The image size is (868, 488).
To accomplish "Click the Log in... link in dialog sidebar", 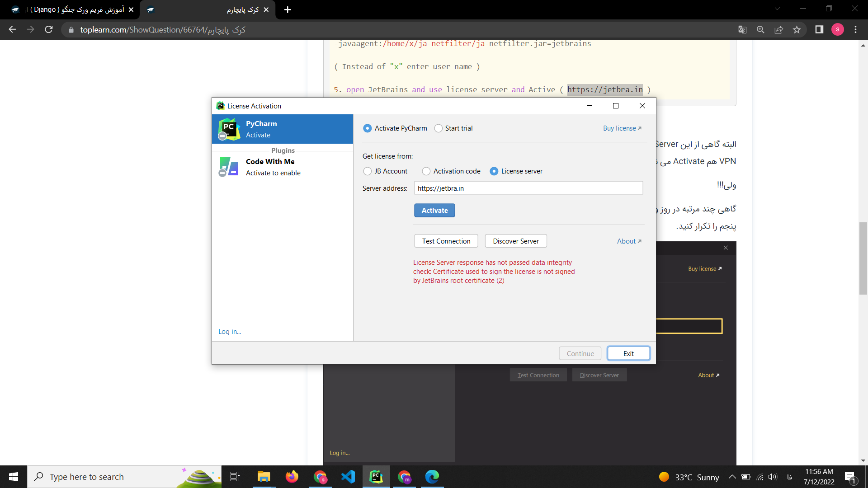I will coord(230,332).
